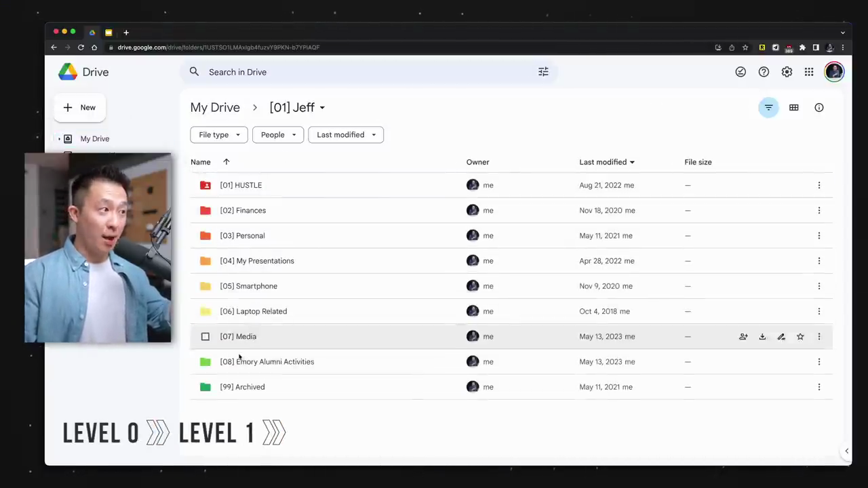Open more actions for [05] Smartphone

pos(818,286)
